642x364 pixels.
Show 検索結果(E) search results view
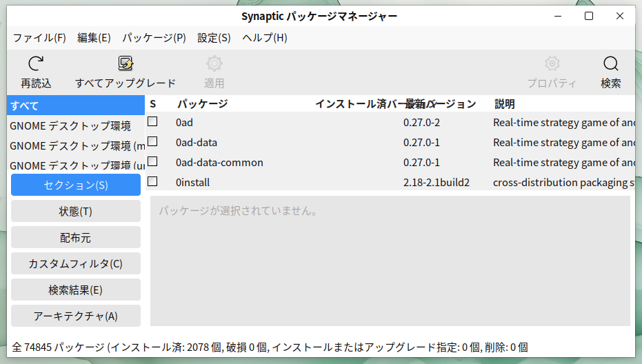76,290
